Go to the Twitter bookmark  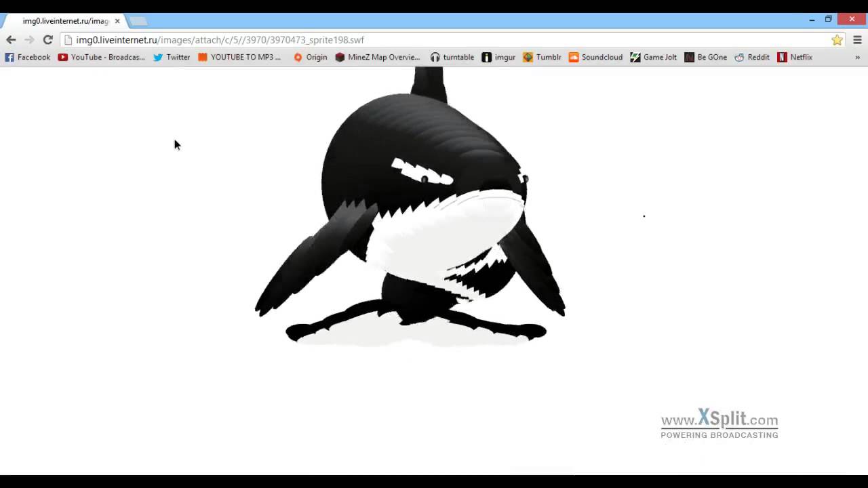[x=172, y=58]
